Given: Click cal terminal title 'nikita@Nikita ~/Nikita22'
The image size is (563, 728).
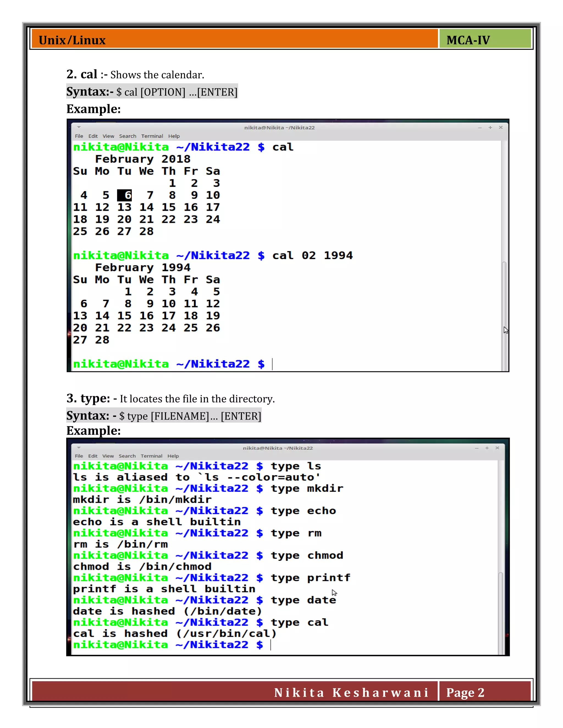Looking at the screenshot, I should [280, 128].
